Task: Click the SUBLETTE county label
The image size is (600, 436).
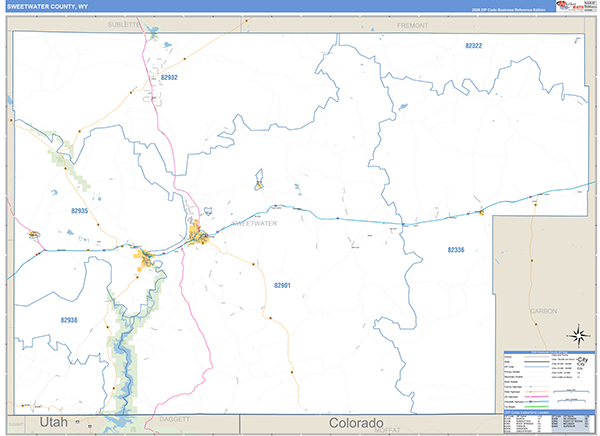Action: pos(124,24)
